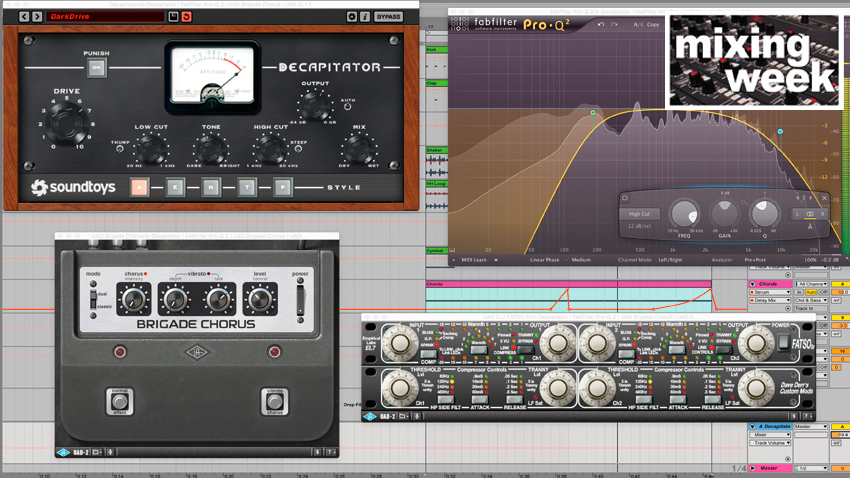Toggle the Pro-Q band power icon
Image resolution: width=850 pixels, height=478 pixels.
click(625, 198)
